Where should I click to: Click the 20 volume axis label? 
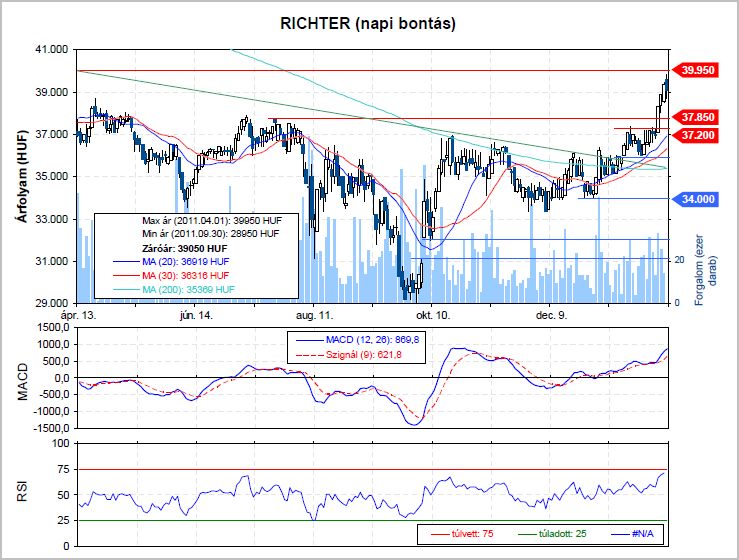pos(679,260)
